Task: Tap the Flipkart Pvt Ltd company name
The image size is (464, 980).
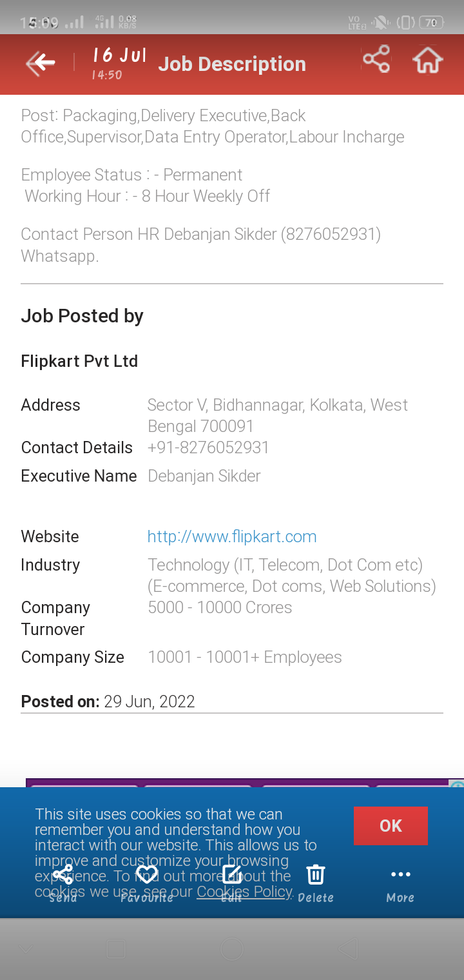Action: (79, 361)
